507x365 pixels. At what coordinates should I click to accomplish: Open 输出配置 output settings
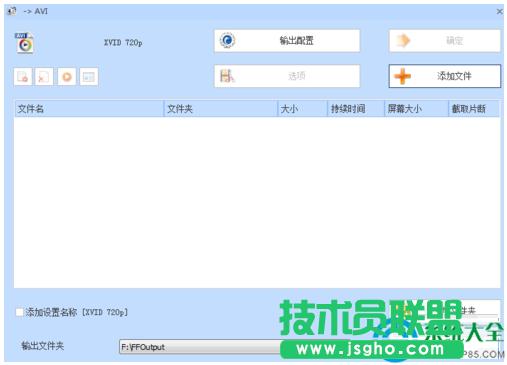287,41
